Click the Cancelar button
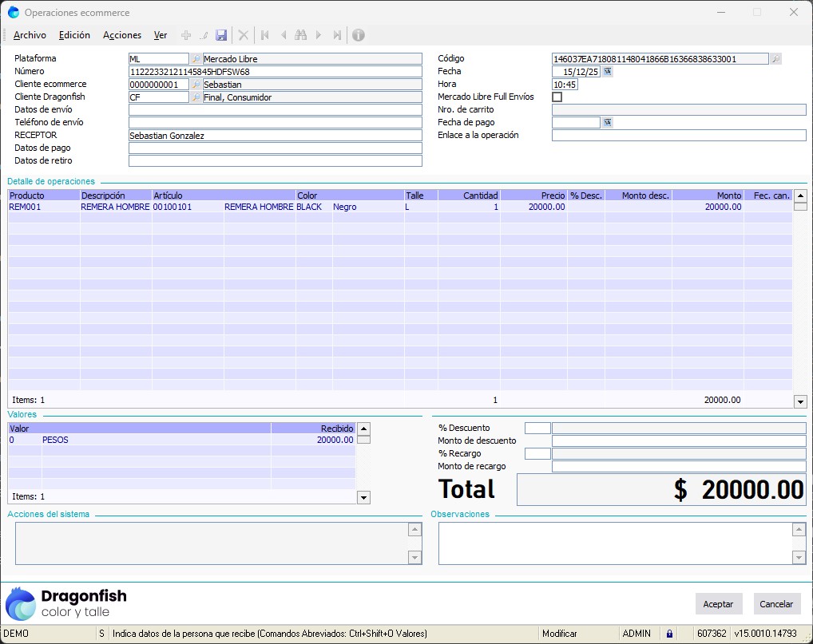The width and height of the screenshot is (813, 644). (x=776, y=604)
